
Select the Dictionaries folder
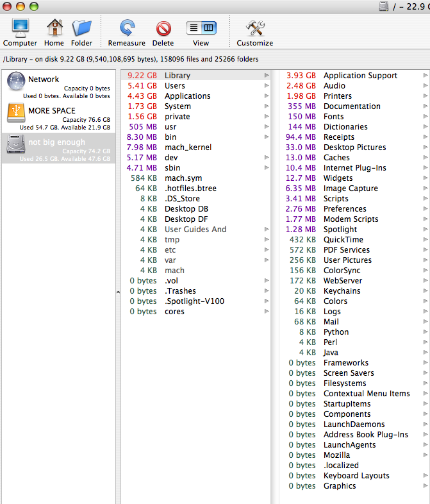click(355, 127)
